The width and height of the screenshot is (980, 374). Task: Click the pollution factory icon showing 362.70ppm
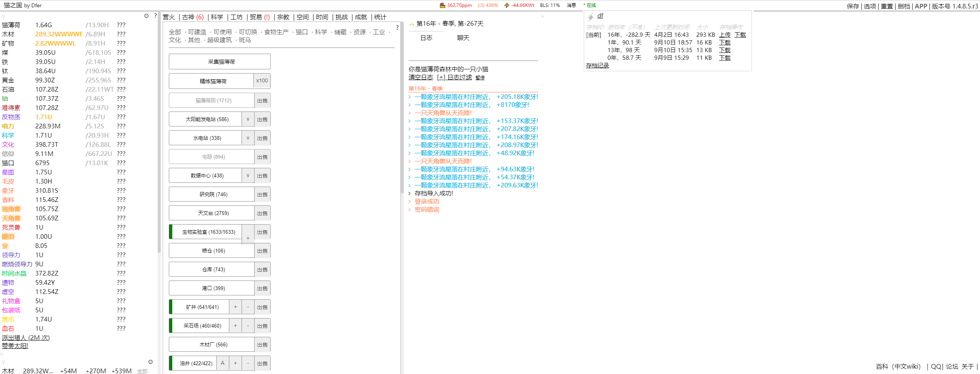[442, 5]
